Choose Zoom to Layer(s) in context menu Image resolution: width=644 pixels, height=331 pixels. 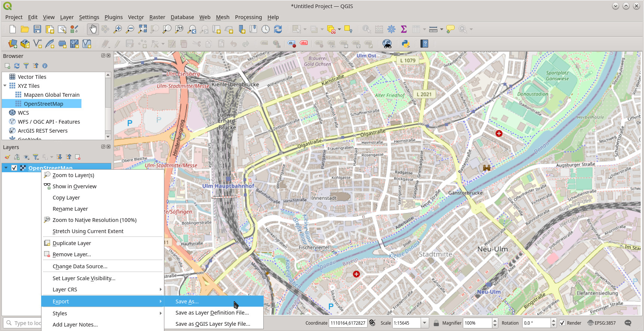103,175
